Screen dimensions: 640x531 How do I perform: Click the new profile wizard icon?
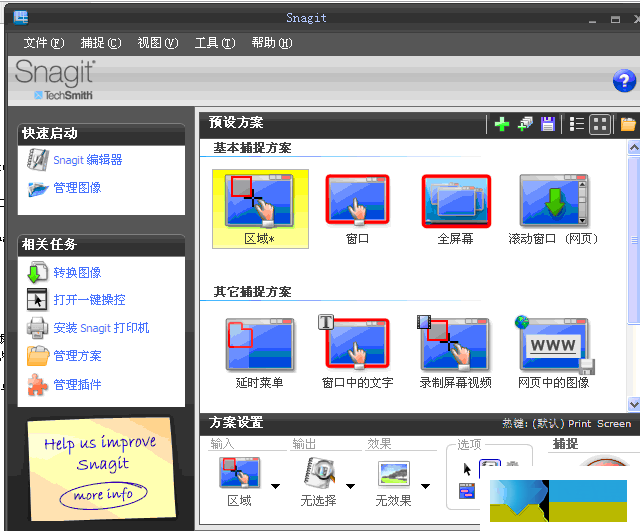[525, 124]
